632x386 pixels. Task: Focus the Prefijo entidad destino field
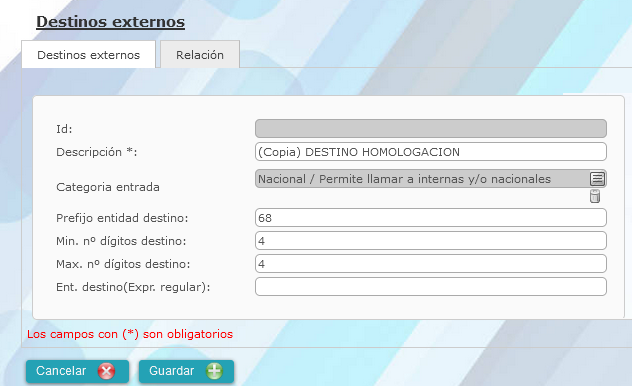(x=431, y=218)
